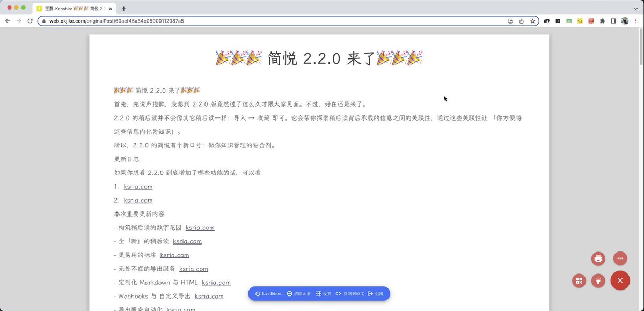This screenshot has width=644, height=311.
Task: Open Chrome three-dot menu
Action: tap(635, 21)
